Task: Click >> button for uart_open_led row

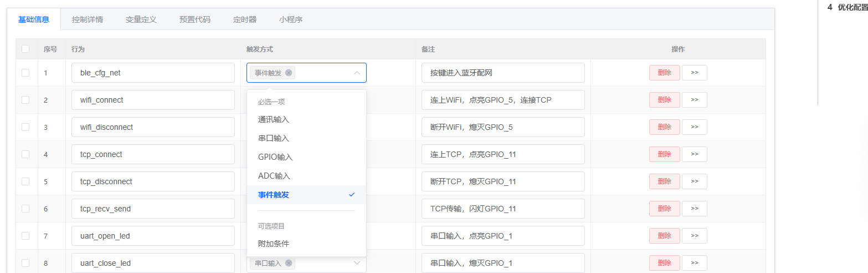Action: coord(695,236)
